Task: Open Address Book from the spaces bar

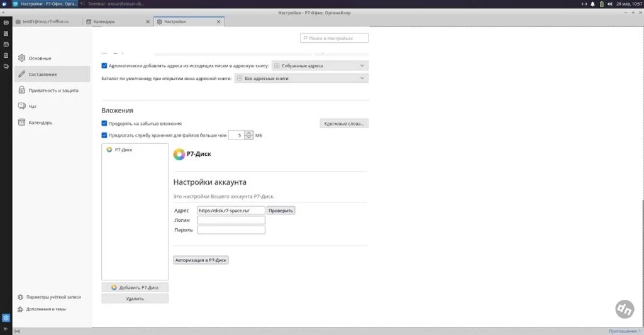Action: tap(6, 34)
